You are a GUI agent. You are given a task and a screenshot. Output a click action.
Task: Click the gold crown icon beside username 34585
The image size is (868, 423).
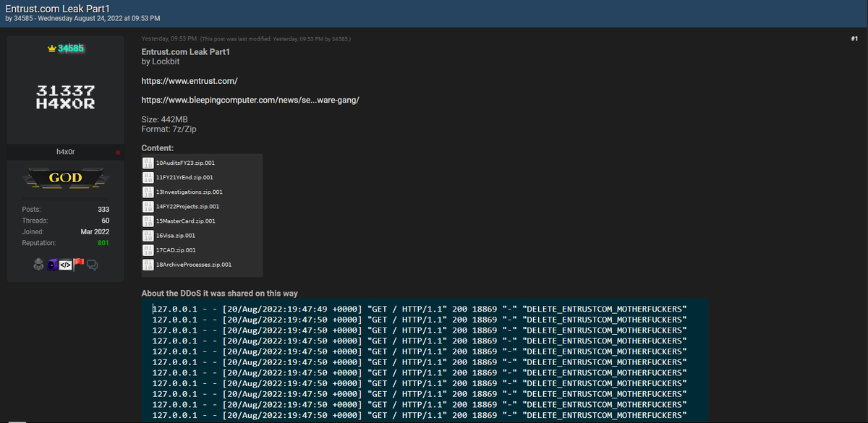coord(51,48)
